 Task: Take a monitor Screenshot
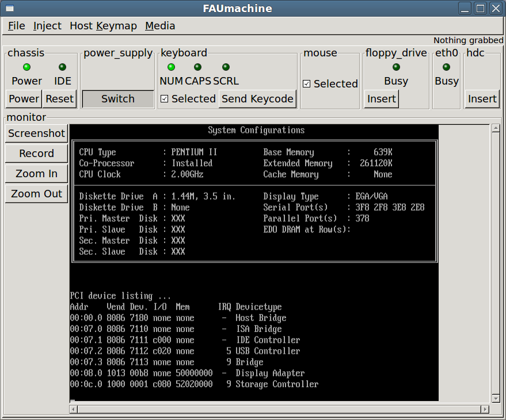tap(37, 133)
